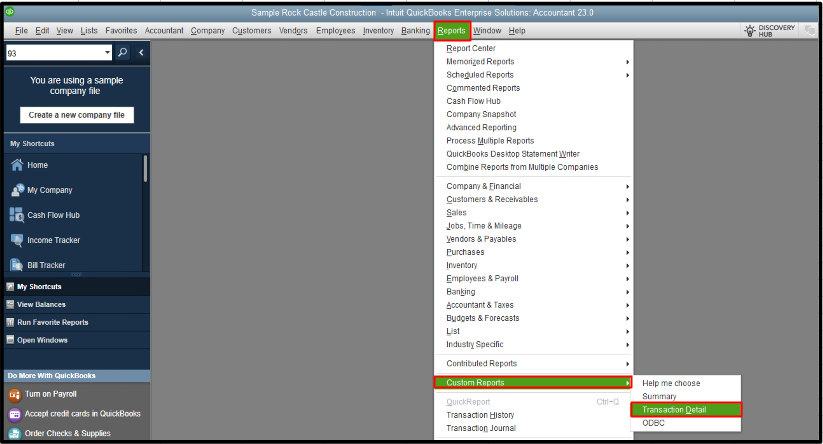
Task: Click the Bill Tracker icon
Action: 17,265
